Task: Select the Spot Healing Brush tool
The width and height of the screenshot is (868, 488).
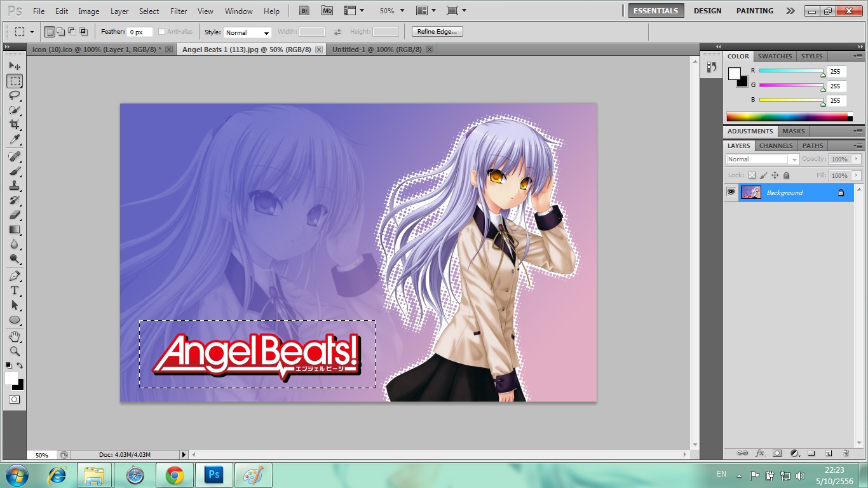Action: (15, 156)
